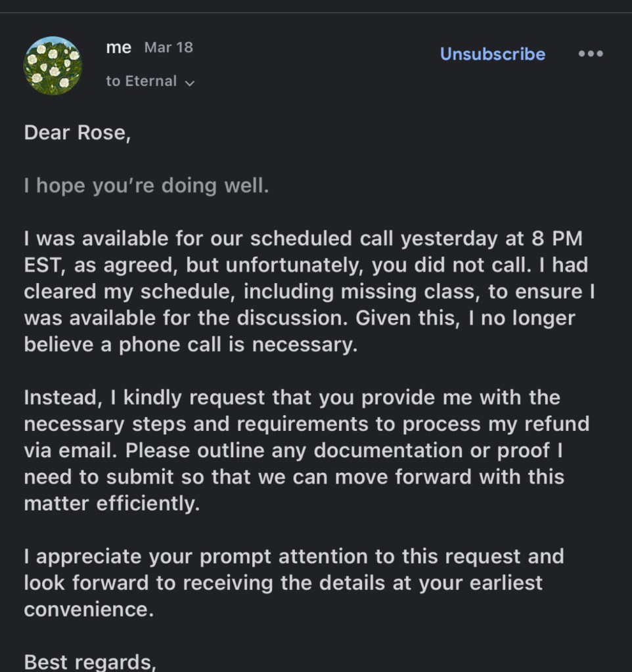Click the Unsubscribe link
The width and height of the screenshot is (632, 672).
tap(492, 54)
